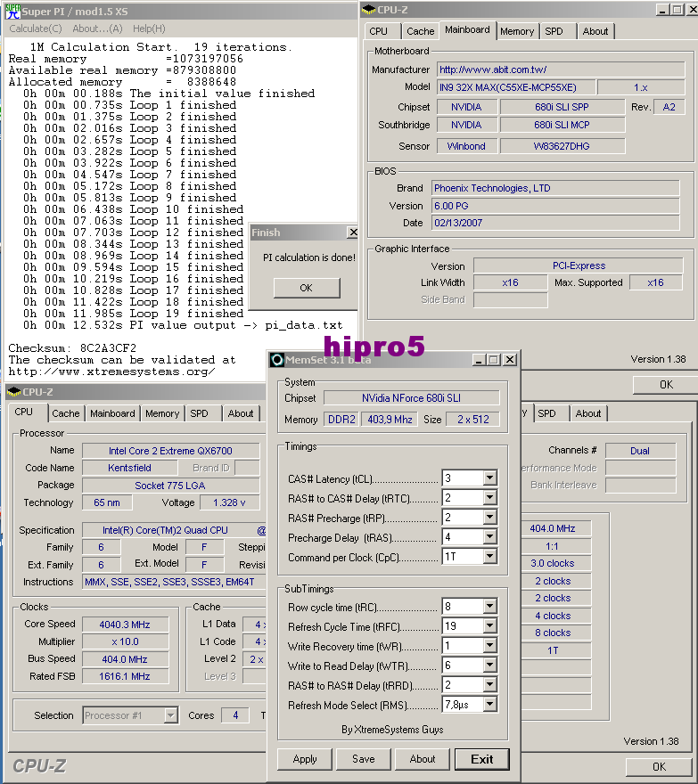
Task: Open the RAS# to CAS# Delay dropdown
Action: point(490,497)
